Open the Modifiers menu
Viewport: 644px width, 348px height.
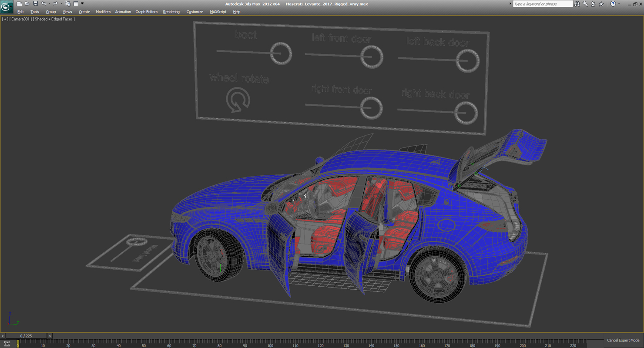[103, 12]
